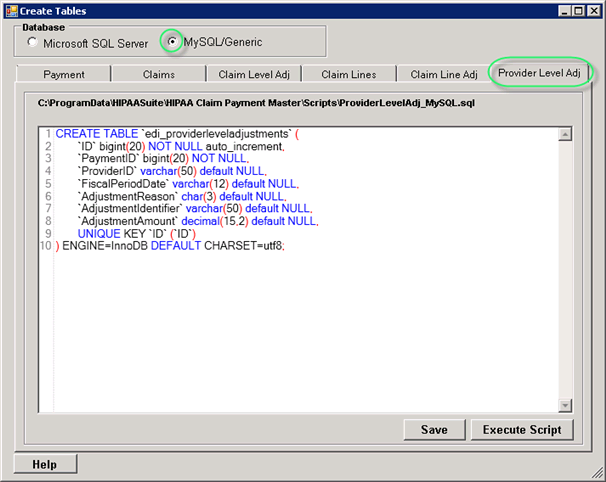The image size is (606, 482).
Task: Open the Claim Line Adj tab
Action: (x=443, y=74)
